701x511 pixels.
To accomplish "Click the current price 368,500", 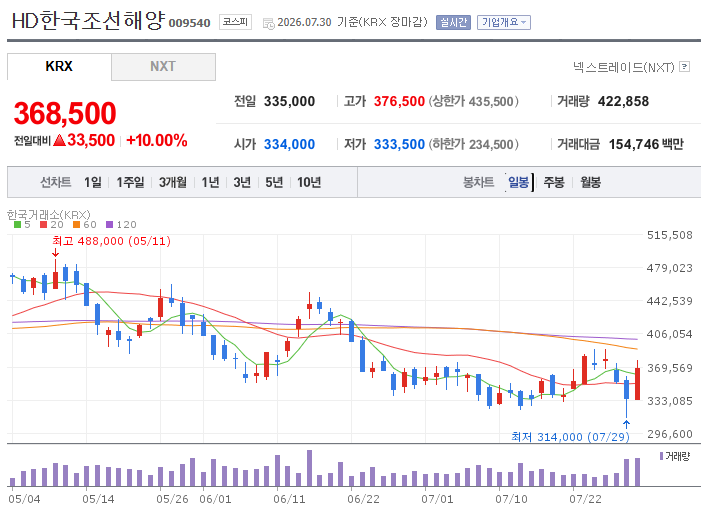I will tap(65, 113).
